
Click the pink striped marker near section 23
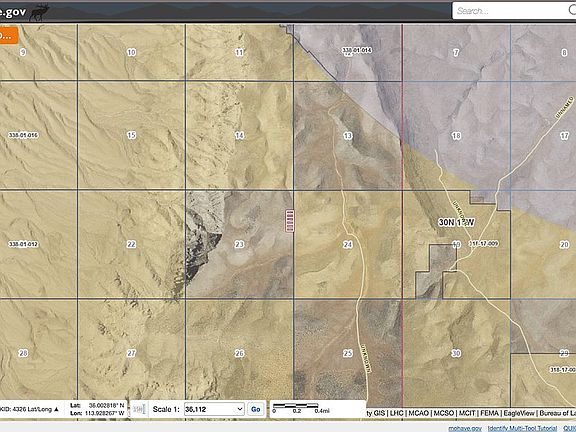coord(290,220)
